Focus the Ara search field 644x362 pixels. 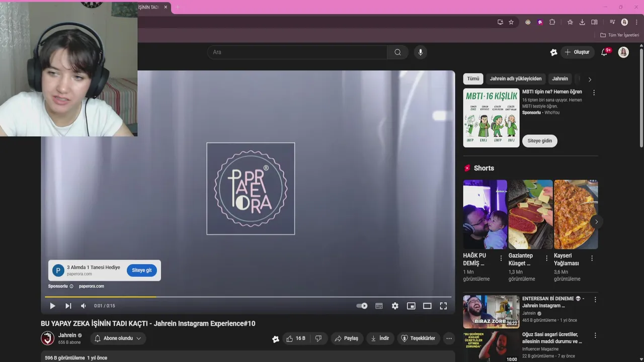[x=297, y=52]
